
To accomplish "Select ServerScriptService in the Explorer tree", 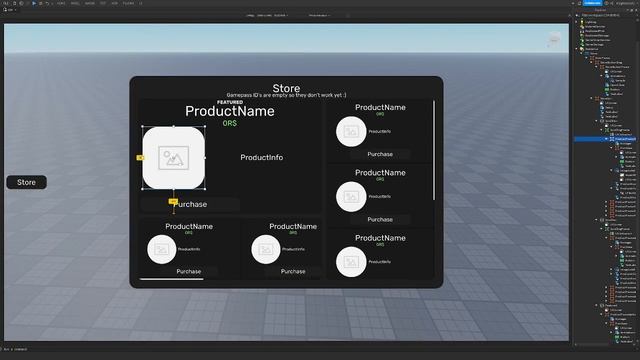I will tap(597, 40).
